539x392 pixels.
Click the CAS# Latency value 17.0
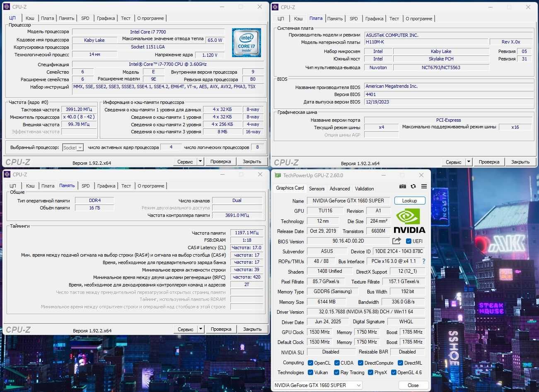tap(247, 248)
